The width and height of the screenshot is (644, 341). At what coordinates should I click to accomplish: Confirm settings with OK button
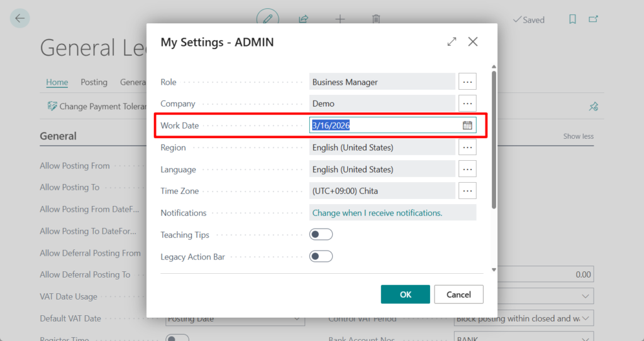point(405,295)
